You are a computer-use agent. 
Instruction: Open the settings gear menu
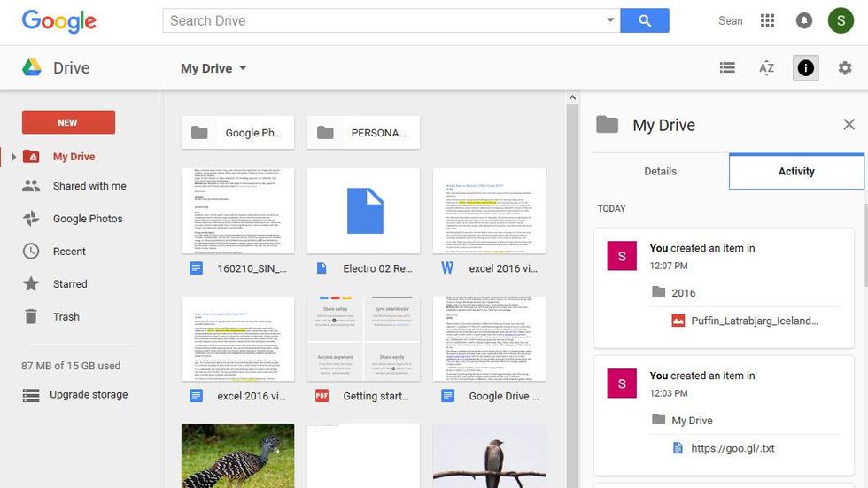(x=844, y=68)
